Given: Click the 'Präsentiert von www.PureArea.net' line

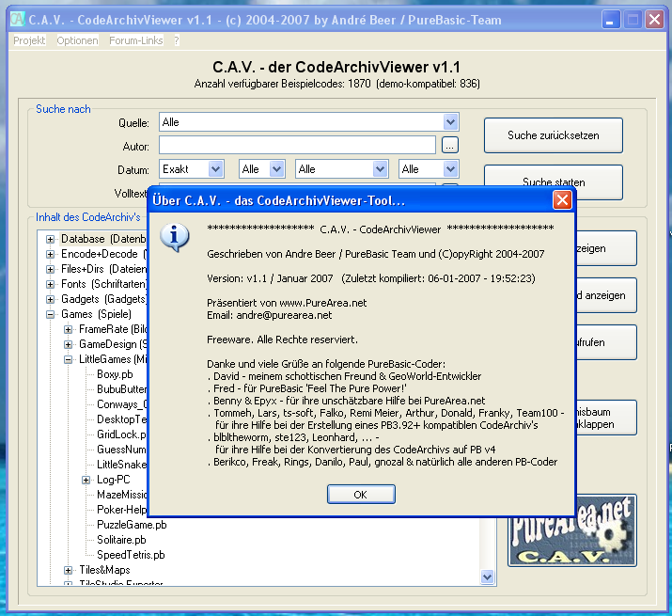Looking at the screenshot, I should 287,303.
